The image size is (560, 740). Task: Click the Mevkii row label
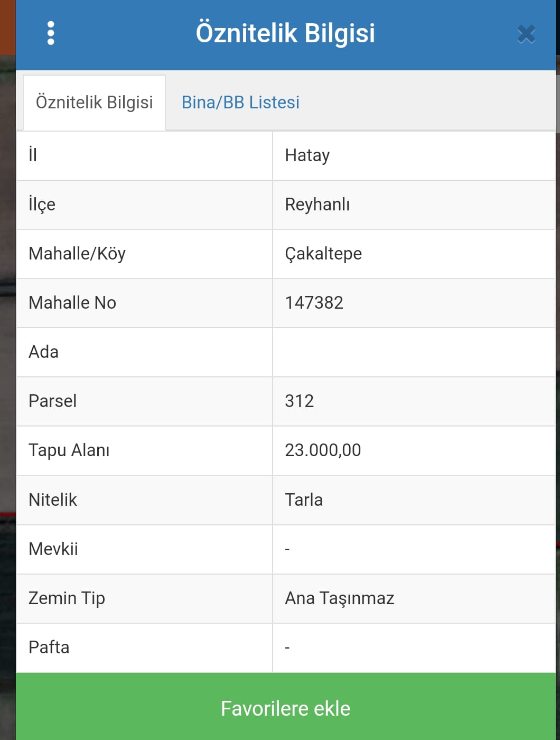coord(53,549)
